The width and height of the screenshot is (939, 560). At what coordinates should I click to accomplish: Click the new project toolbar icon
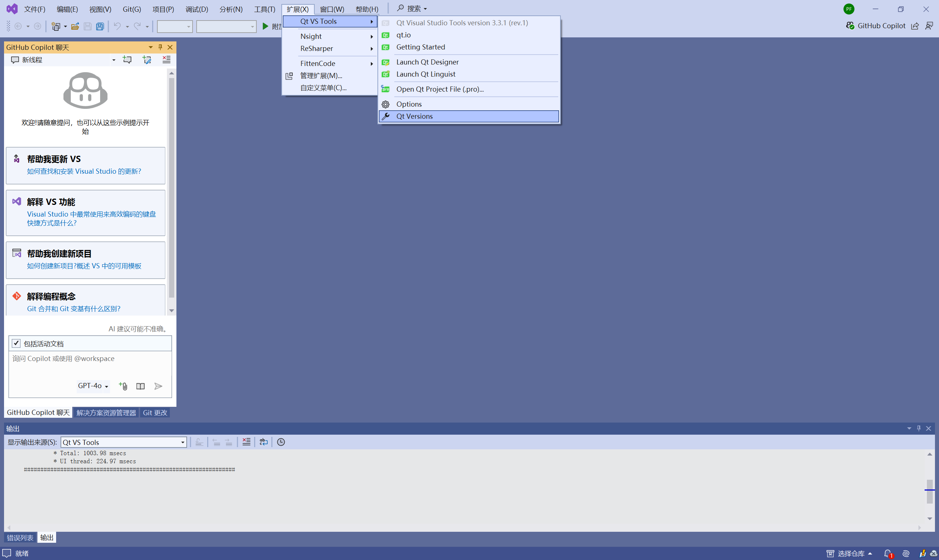click(56, 26)
